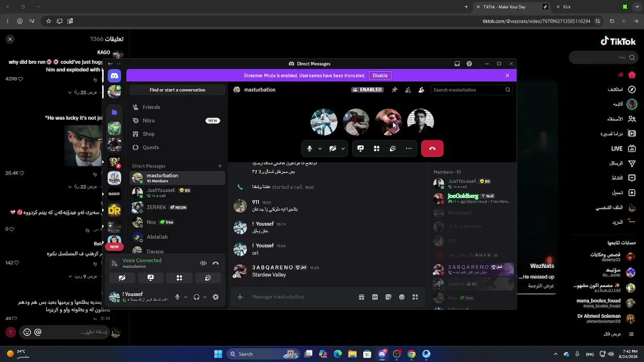The image size is (644, 362).
Task: Open noise suppression in the Voice Connected panel
Action: click(203, 263)
